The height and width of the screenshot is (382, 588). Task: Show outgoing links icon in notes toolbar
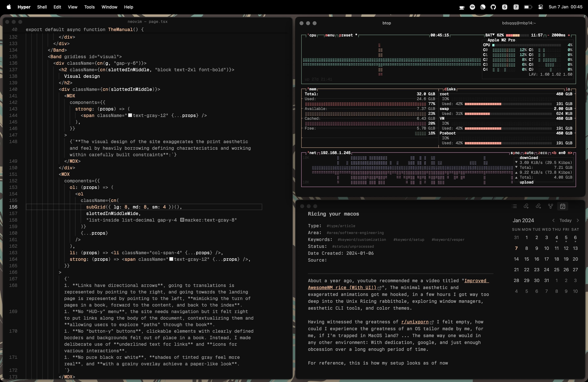tap(539, 207)
